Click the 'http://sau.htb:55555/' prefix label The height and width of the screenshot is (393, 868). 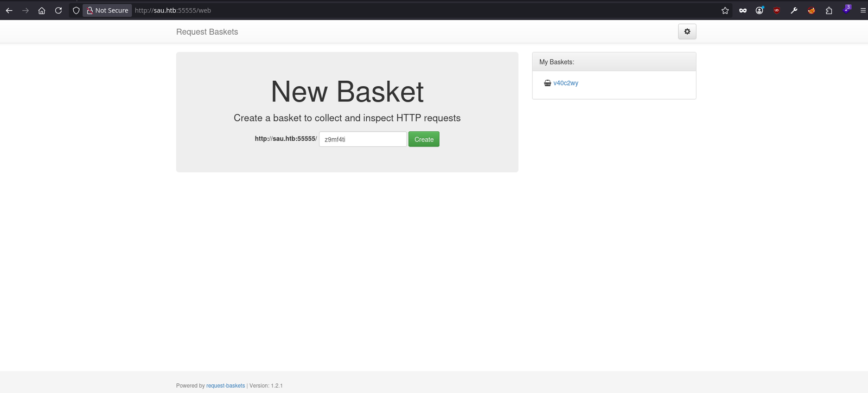(x=286, y=139)
